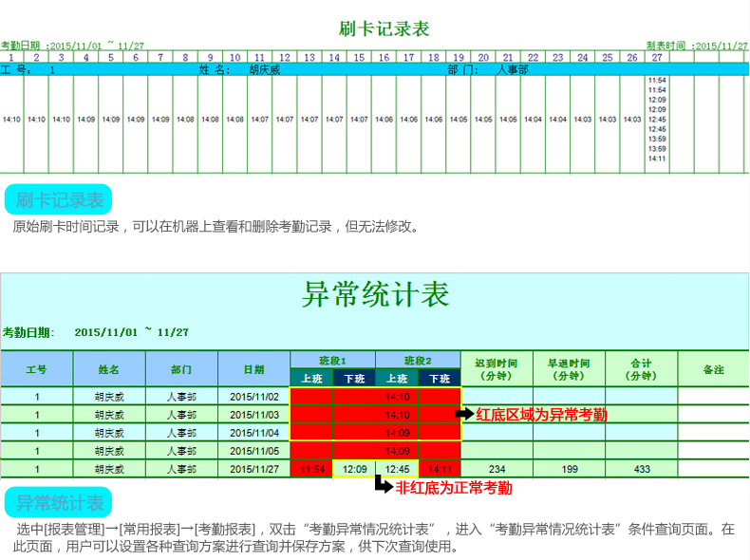Select the 日期 column header
750x560 pixels.
[x=253, y=369]
